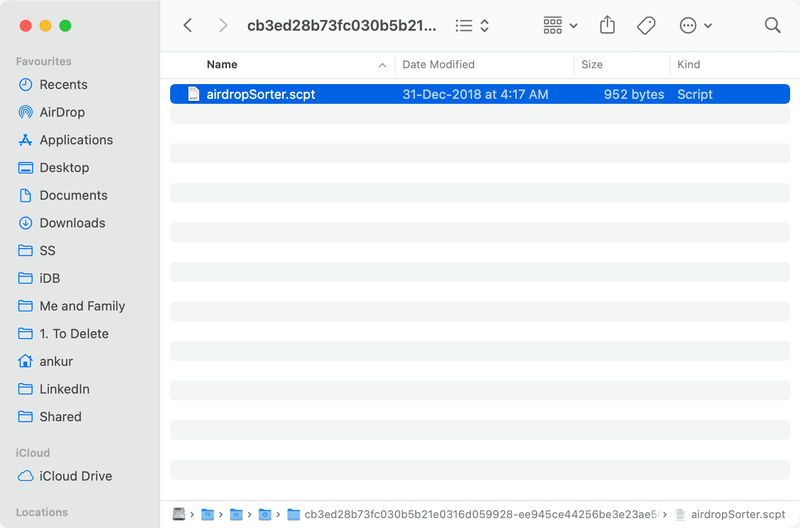Screen dimensions: 800x528
Task: Click the Desktop icon in sidebar
Action: click(26, 168)
